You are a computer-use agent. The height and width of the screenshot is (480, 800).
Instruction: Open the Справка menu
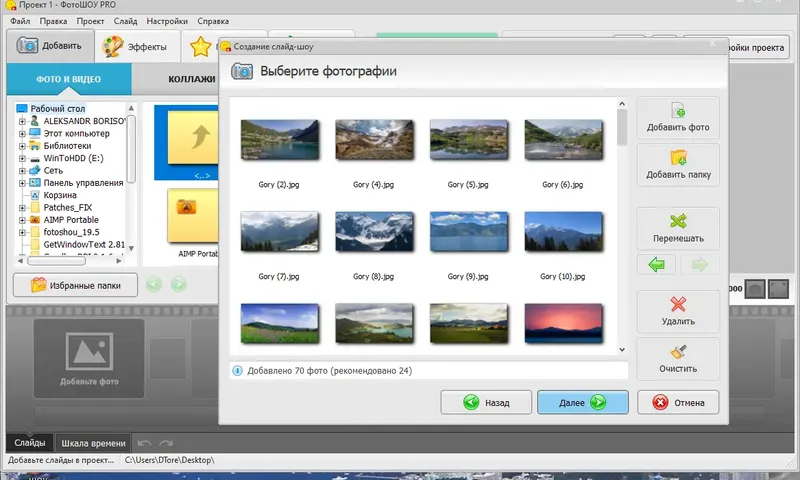tap(213, 21)
